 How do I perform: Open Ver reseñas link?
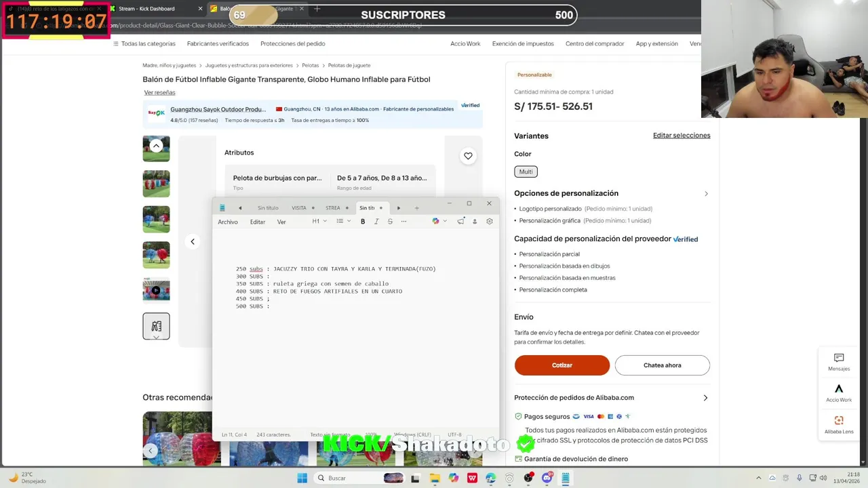[x=159, y=92]
